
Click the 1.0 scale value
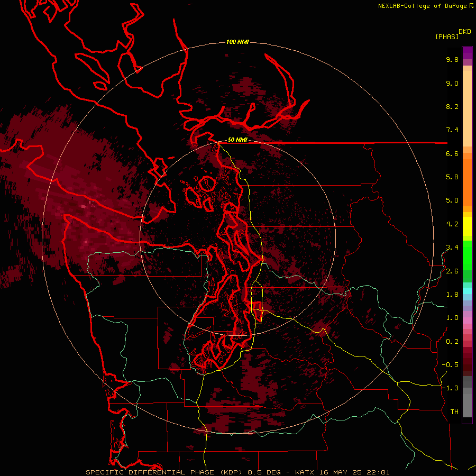tap(452, 318)
